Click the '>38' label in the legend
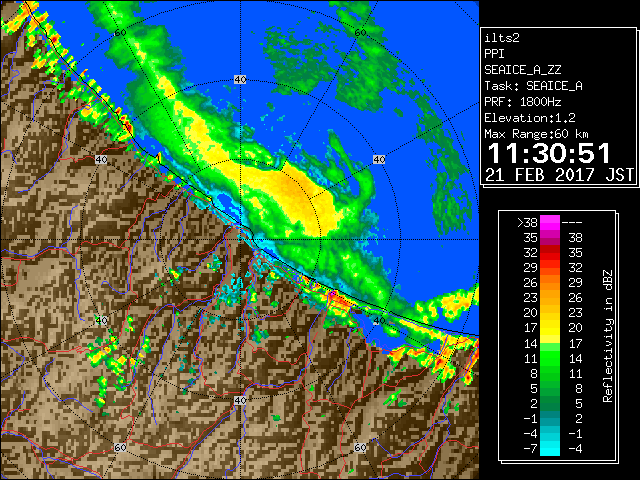Screen dimensions: 640x480 point(527,222)
